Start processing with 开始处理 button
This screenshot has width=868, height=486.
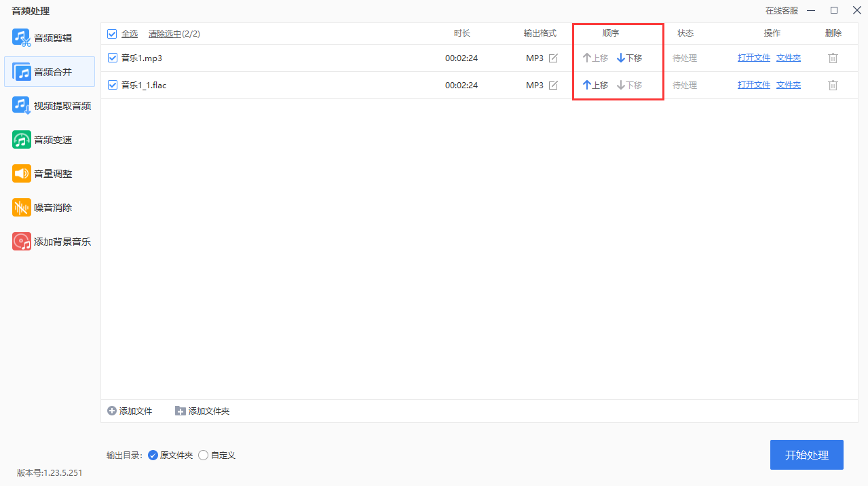pos(807,455)
